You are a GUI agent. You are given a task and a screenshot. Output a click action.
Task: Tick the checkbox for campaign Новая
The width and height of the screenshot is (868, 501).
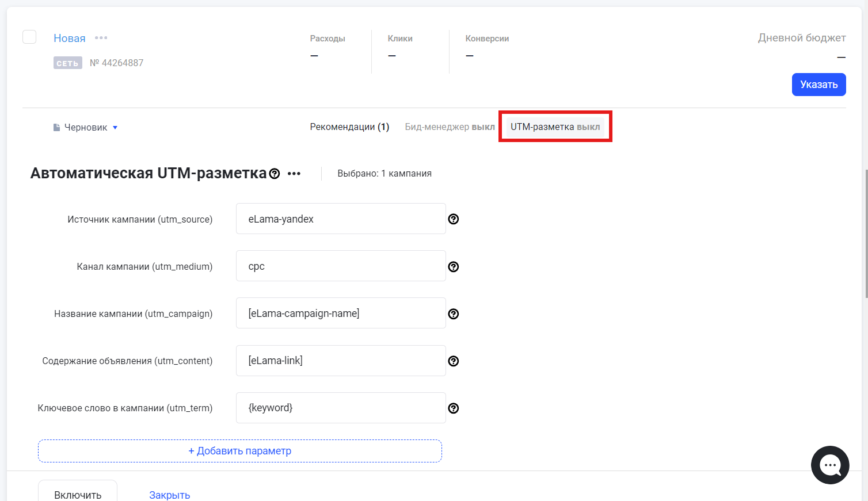29,37
